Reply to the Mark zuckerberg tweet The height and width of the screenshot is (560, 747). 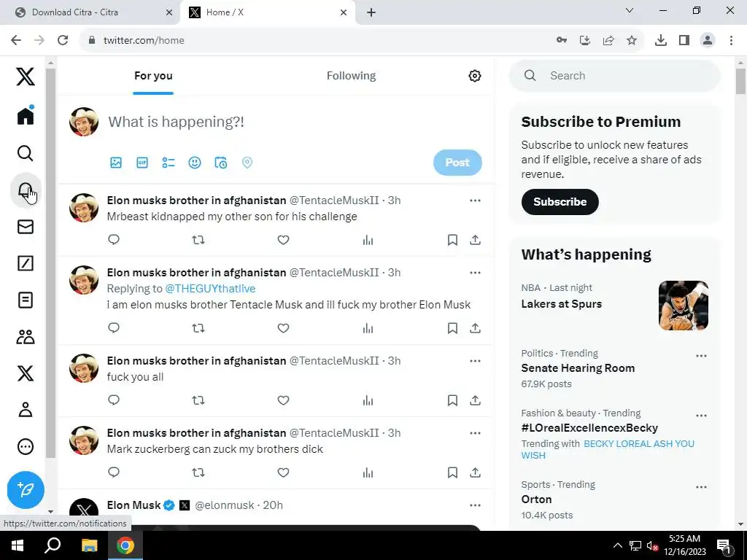point(113,472)
